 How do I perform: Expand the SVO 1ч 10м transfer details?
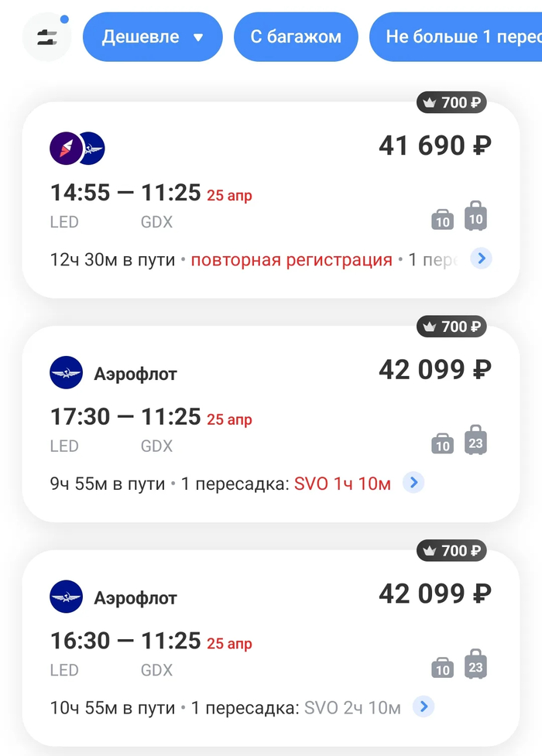pyautogui.click(x=415, y=484)
